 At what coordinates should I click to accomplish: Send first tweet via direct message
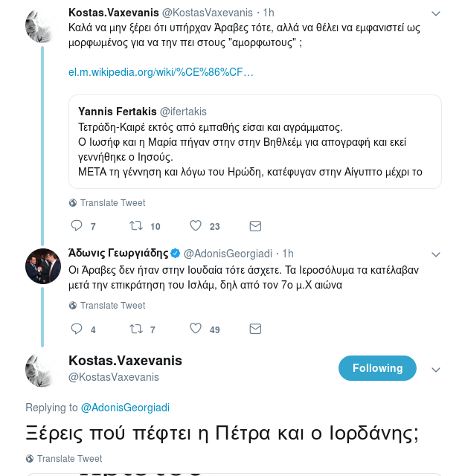coord(255,226)
